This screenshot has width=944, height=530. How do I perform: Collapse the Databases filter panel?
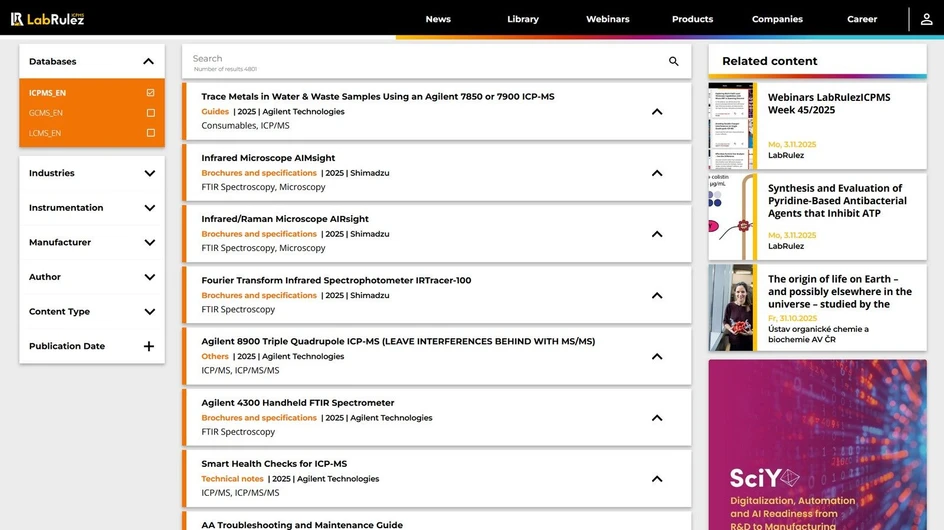[x=148, y=62]
